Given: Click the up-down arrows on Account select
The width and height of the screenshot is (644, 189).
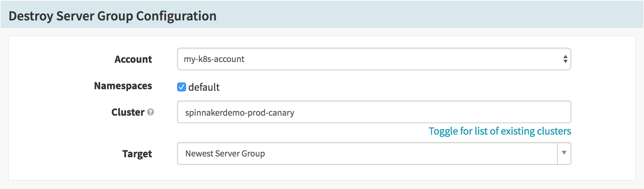Looking at the screenshot, I should (565, 59).
